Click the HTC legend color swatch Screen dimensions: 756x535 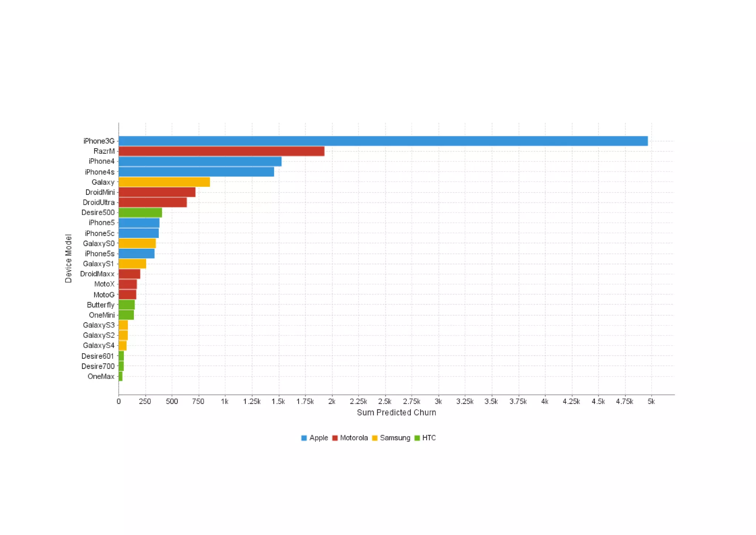pos(417,438)
